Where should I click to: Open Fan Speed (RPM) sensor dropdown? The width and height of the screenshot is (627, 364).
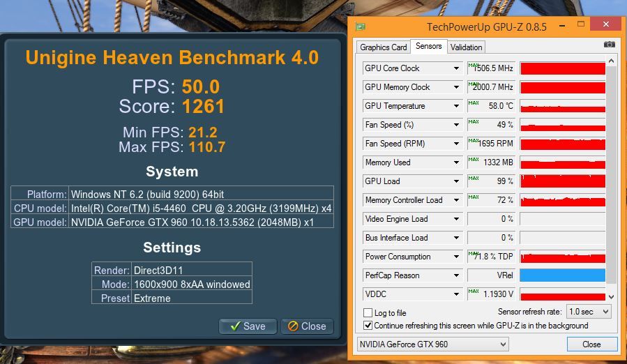(x=456, y=144)
